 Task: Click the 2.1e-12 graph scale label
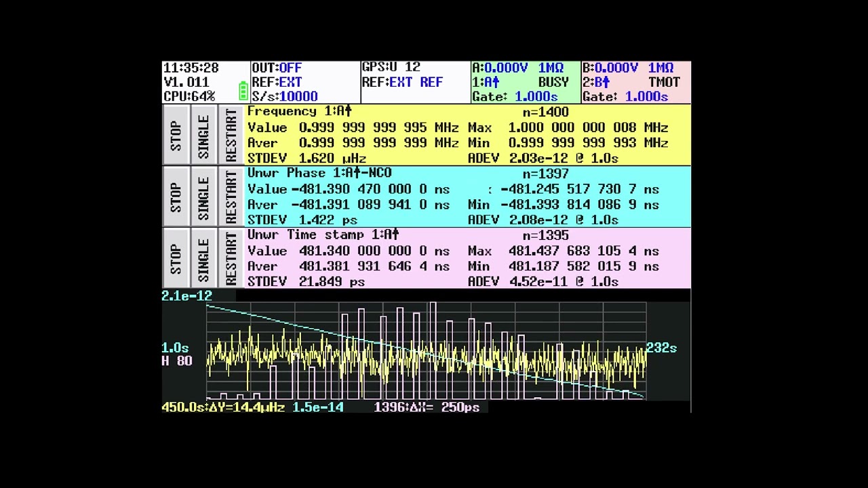187,296
